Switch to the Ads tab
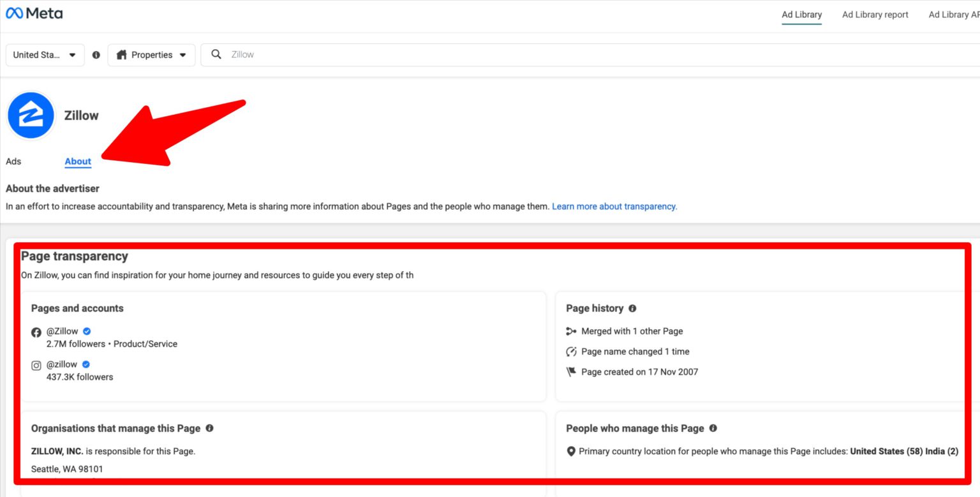 (13, 161)
